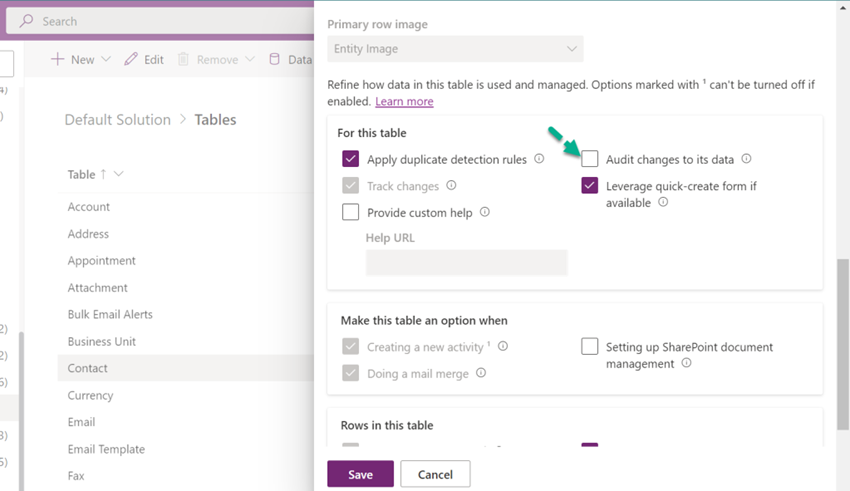The image size is (850, 491).
Task: Cancel the table properties panel
Action: coord(435,474)
